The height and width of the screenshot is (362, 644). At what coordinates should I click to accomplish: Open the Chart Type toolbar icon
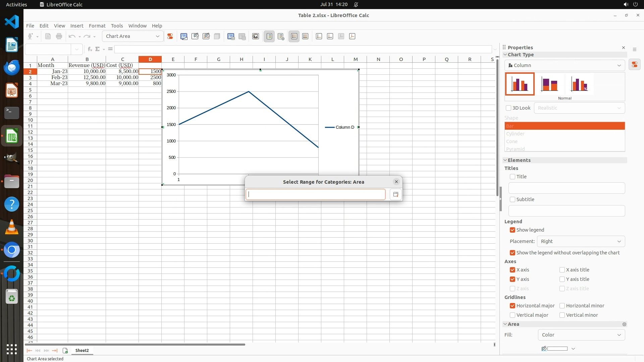184,37
